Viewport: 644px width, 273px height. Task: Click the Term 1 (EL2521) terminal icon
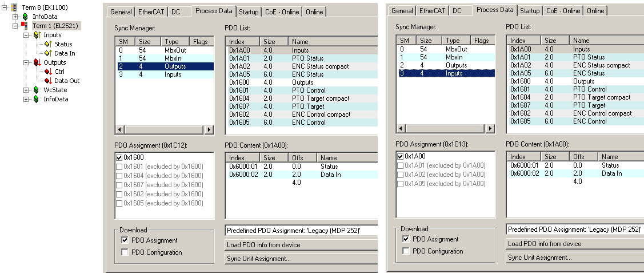tap(25, 26)
